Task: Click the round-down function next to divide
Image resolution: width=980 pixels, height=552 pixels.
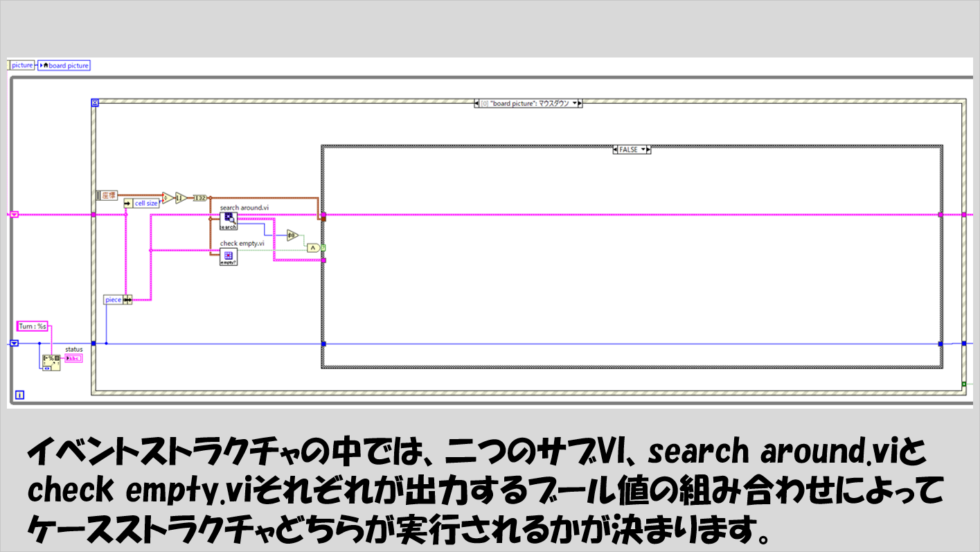Action: 181,198
